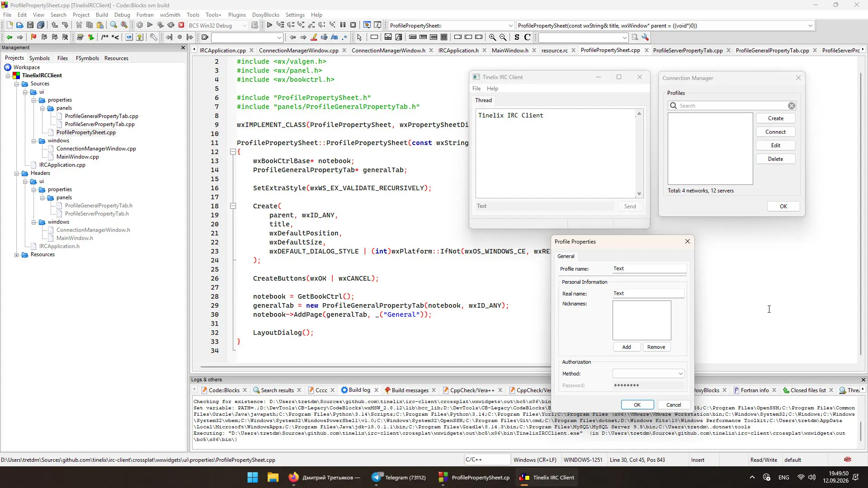Viewport: 868px width, 488px height.
Task: Click the New file toolbar icon
Action: (x=9, y=25)
